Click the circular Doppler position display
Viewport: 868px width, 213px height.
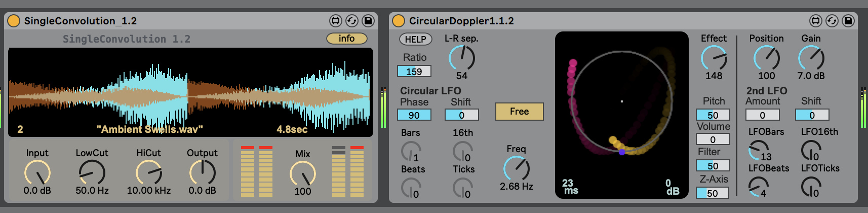622,115
